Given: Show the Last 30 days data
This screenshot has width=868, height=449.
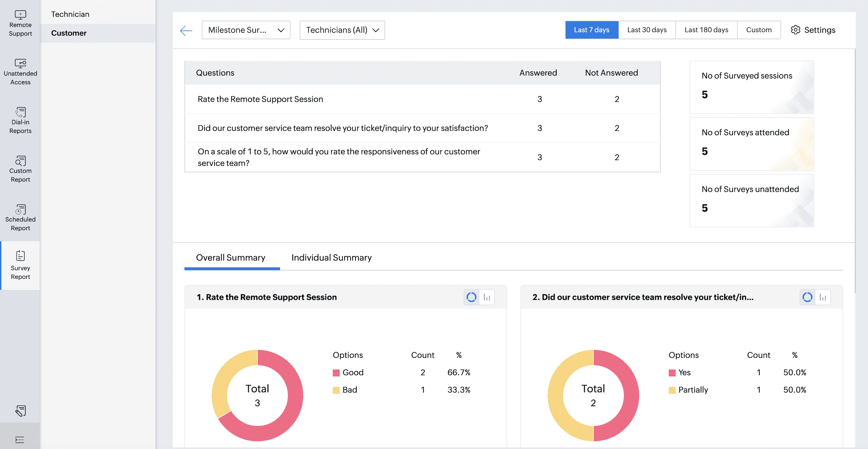Looking at the screenshot, I should [647, 30].
